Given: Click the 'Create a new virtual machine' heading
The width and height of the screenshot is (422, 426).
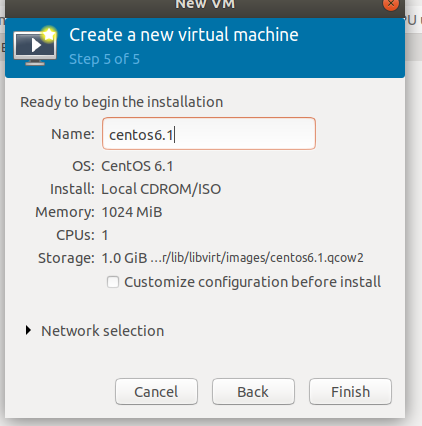Looking at the screenshot, I should click(184, 35).
